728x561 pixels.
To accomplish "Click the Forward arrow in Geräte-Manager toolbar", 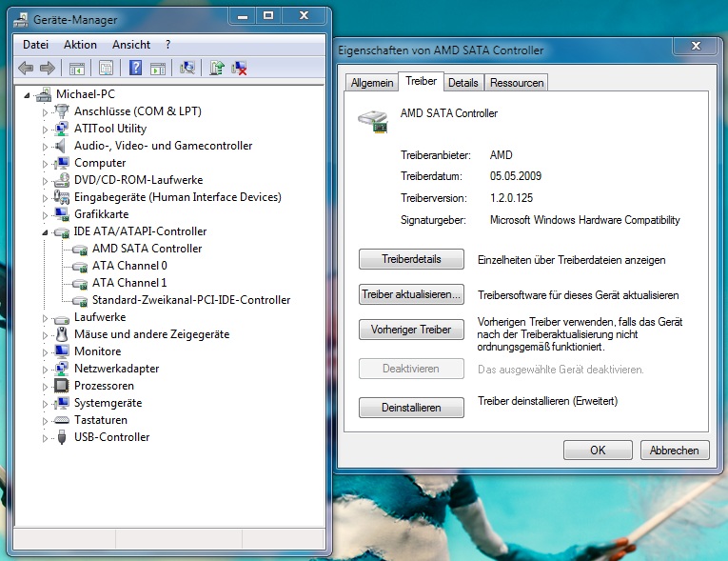I will tap(48, 69).
